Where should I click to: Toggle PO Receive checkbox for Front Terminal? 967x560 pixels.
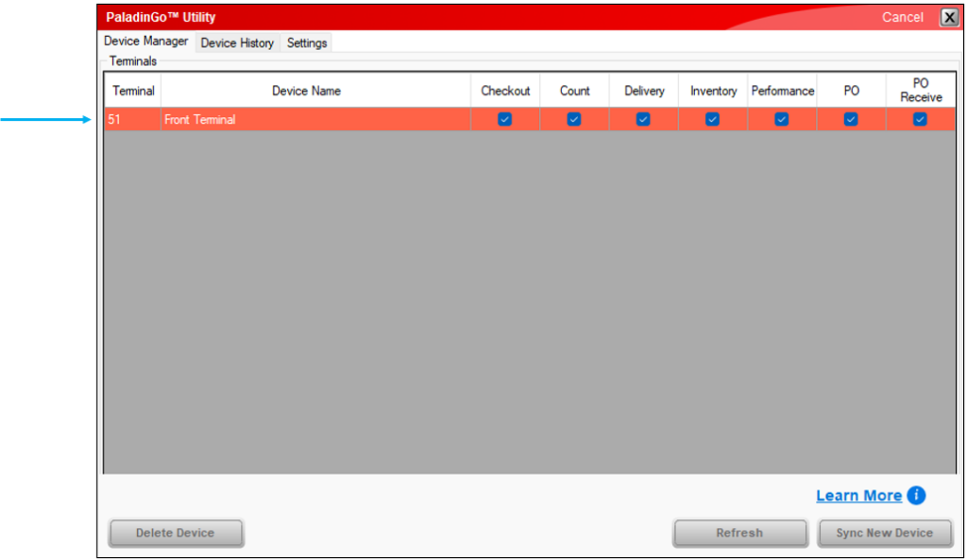tap(920, 119)
